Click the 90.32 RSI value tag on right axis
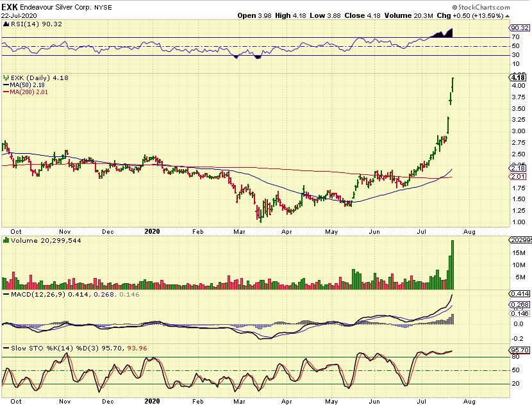 [x=520, y=28]
